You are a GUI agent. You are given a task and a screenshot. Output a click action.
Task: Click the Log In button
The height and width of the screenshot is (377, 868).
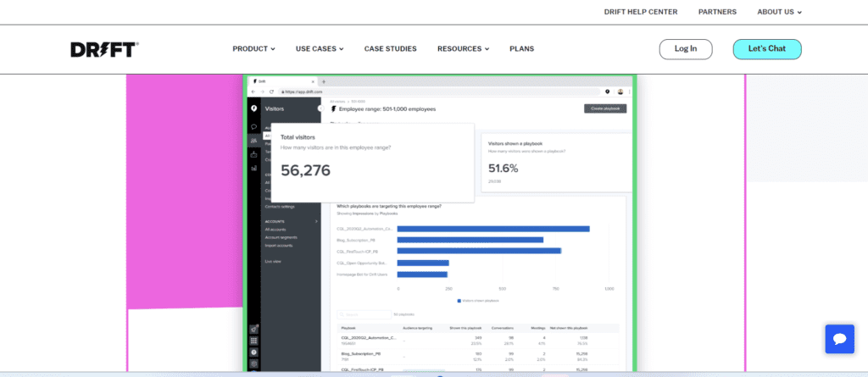685,49
